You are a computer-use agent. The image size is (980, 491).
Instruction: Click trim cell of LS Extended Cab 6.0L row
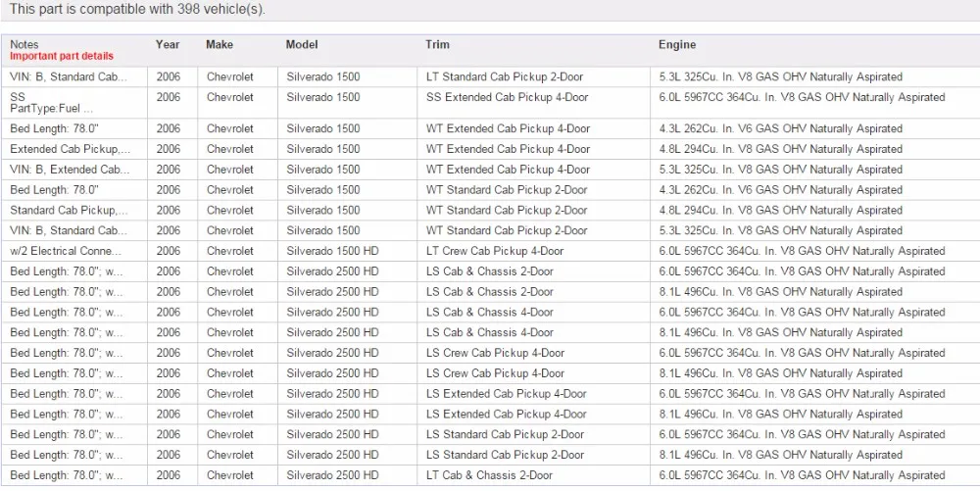(x=507, y=394)
